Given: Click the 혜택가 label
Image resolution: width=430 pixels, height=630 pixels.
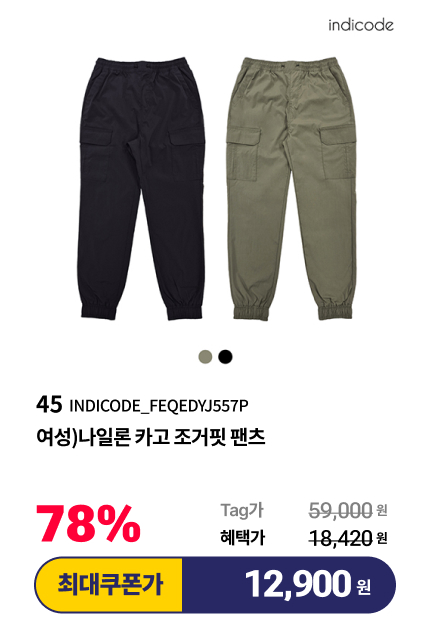Looking at the screenshot, I should pyautogui.click(x=242, y=538).
